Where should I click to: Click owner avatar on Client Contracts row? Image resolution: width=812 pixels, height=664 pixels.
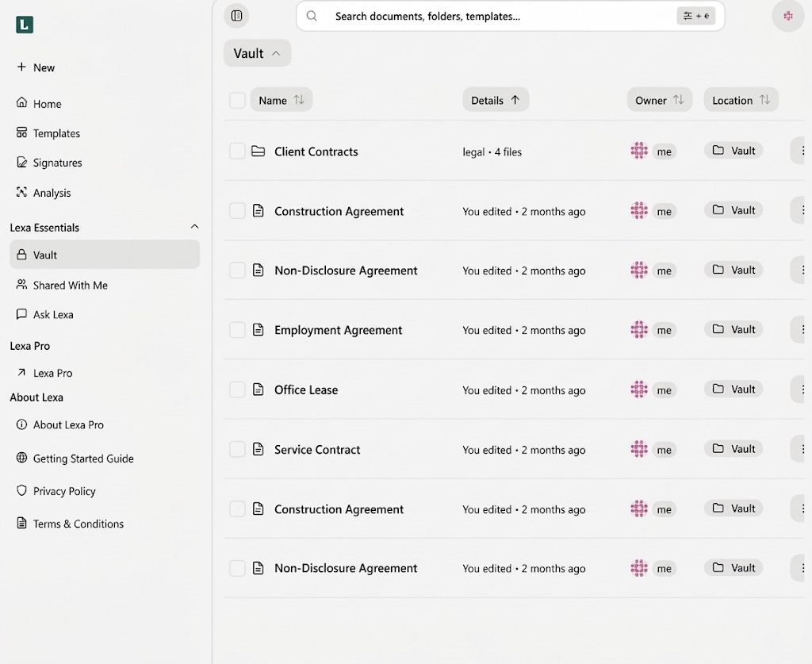639,151
